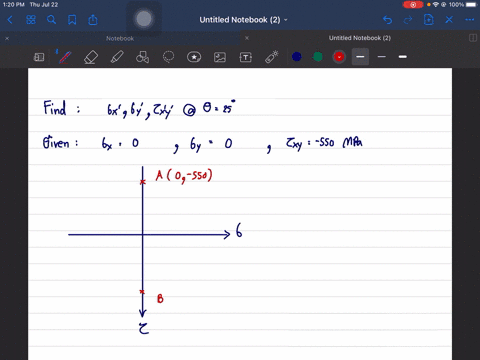Tap the red point label 'B'
The height and width of the screenshot is (360, 480).
[x=160, y=298]
